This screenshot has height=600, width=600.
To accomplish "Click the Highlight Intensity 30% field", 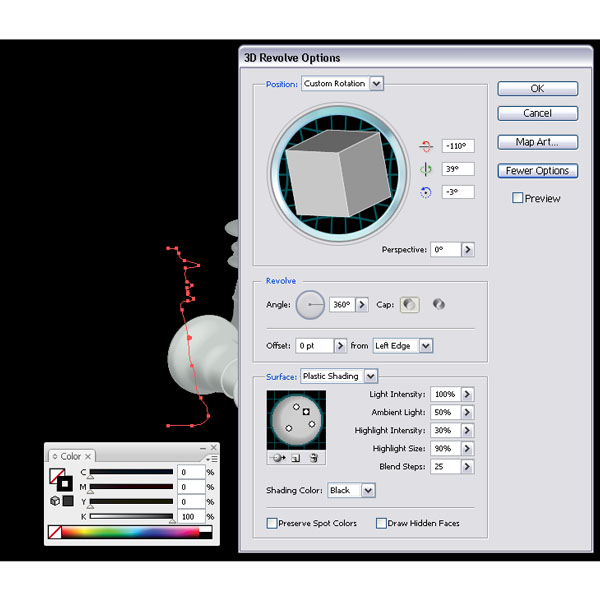I will (x=445, y=430).
